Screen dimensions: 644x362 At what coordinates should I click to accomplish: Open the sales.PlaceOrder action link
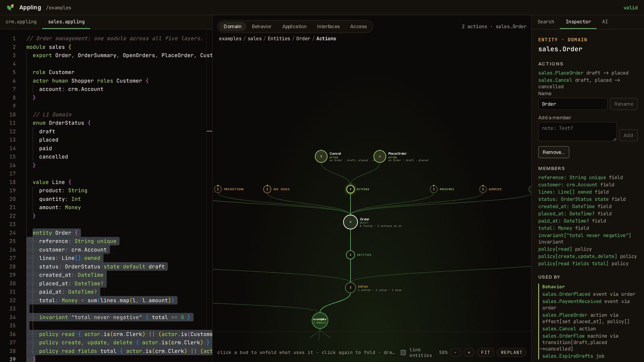tap(561, 73)
